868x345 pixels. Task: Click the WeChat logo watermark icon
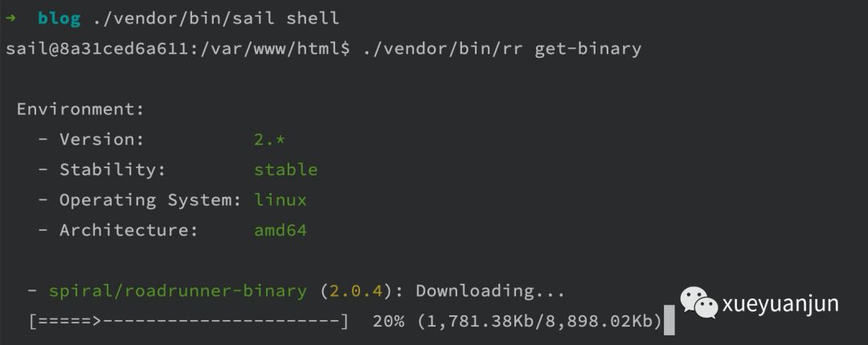click(x=699, y=303)
